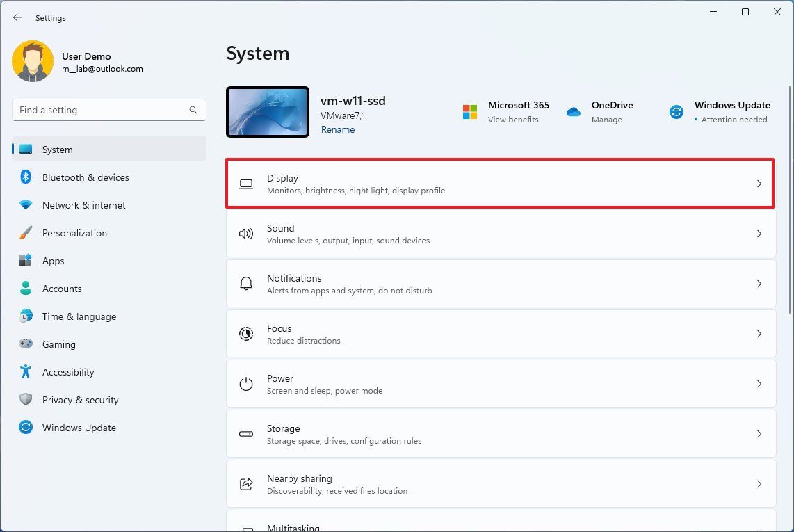
Task: Click the Notifications bell icon
Action: [x=246, y=284]
